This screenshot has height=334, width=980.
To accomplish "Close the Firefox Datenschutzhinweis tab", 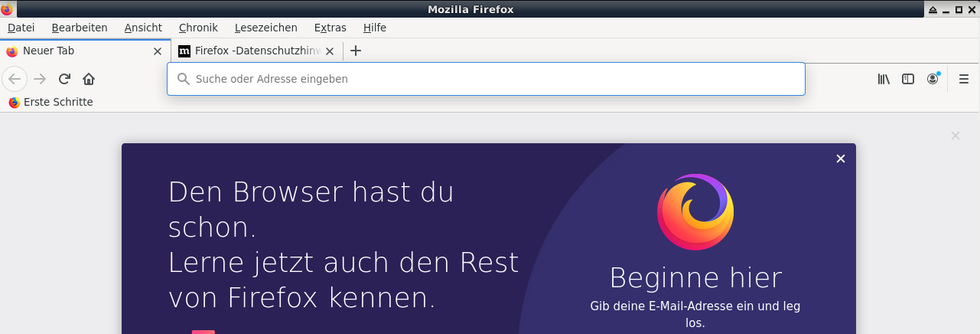I will click(330, 51).
